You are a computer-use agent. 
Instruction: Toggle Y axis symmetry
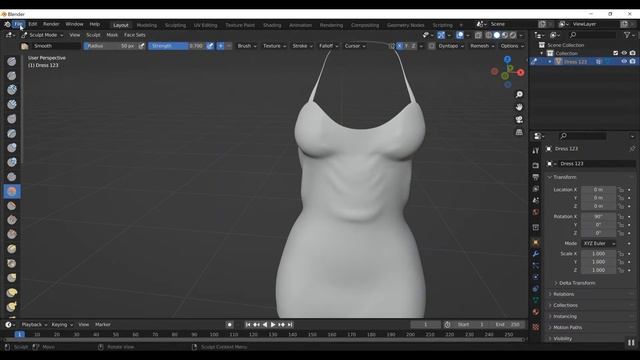pyautogui.click(x=406, y=46)
